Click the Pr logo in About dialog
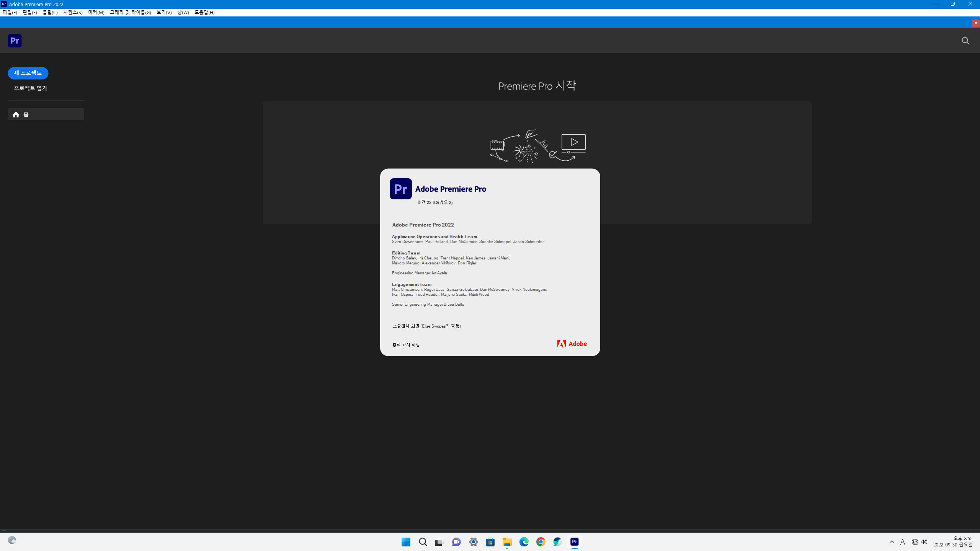This screenshot has height=551, width=980. (400, 189)
